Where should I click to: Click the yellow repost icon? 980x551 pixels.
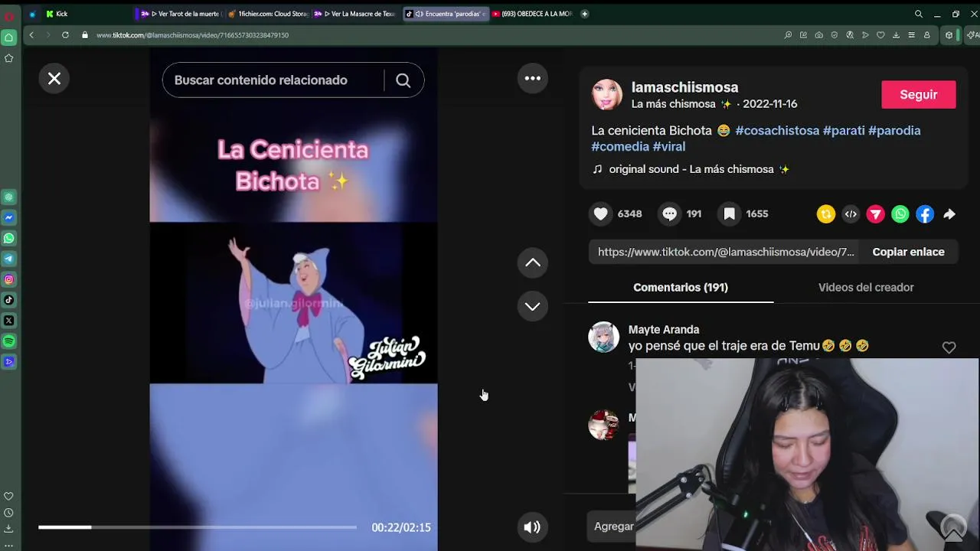click(825, 214)
